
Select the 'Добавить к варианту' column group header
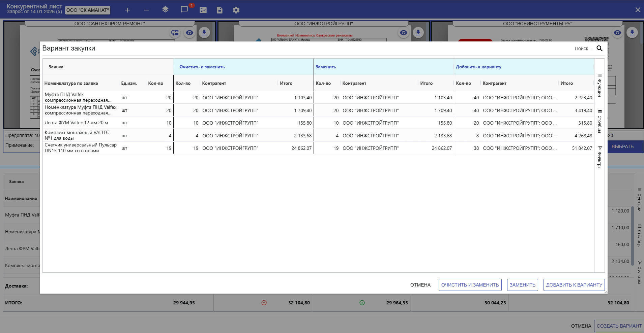click(478, 67)
